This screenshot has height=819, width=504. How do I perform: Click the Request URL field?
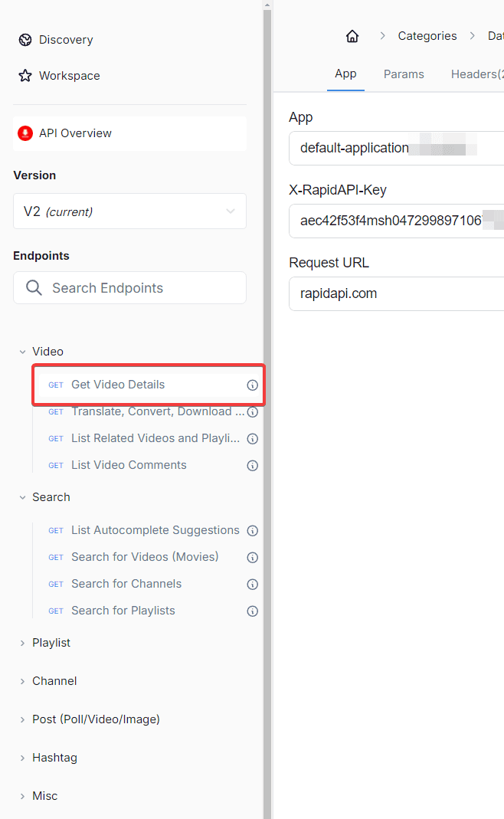(394, 293)
